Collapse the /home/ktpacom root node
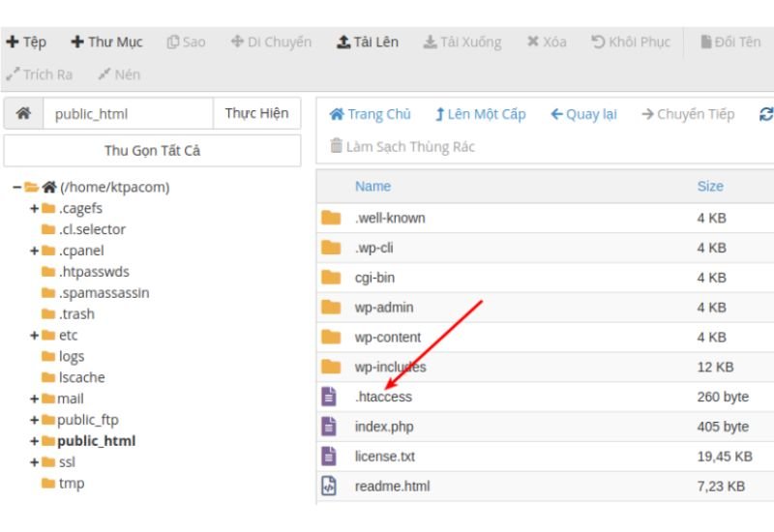Screen dimensions: 774x532 (x=17, y=187)
